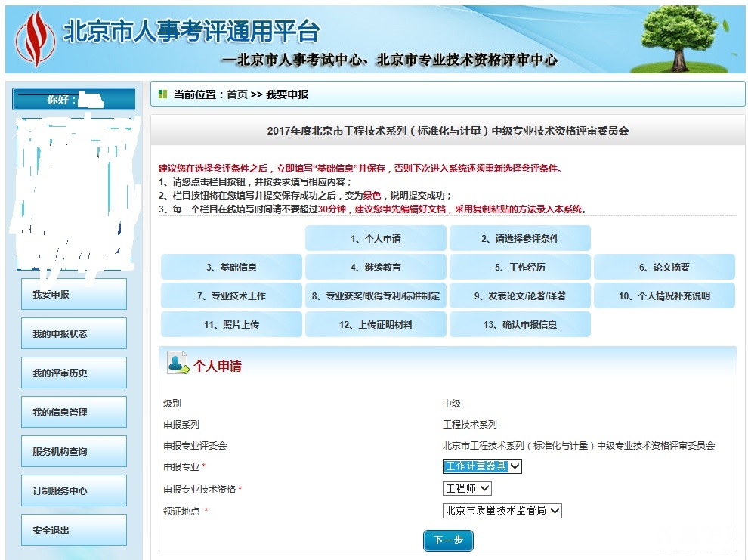Click the red flame logo icon
Screen dimensions: 748x560
[x=35, y=39]
